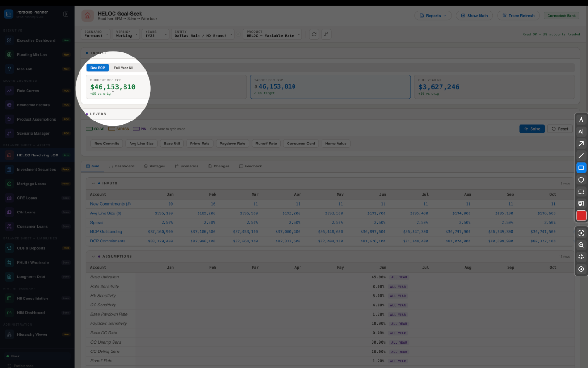588x368 pixels.
Task: Open the Reports dropdown menu
Action: 433,16
